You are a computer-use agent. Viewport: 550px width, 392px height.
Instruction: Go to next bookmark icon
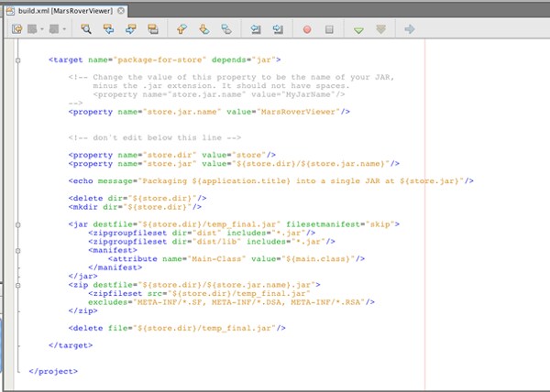click(x=203, y=29)
